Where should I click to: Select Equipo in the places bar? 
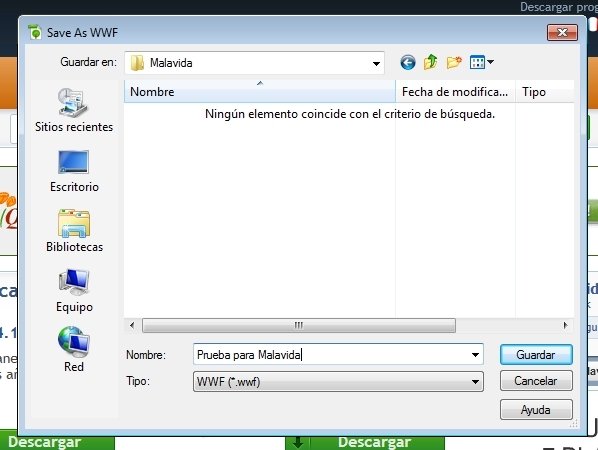coord(74,291)
